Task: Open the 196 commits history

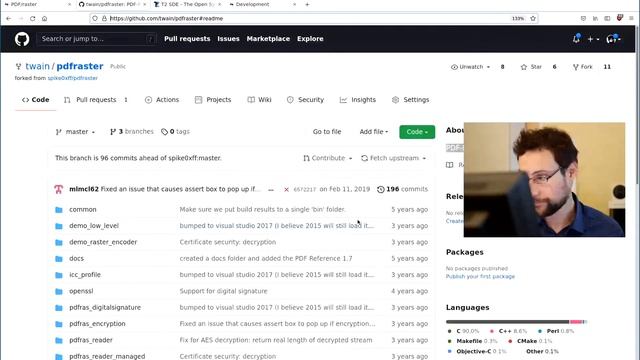Action: [x=402, y=189]
